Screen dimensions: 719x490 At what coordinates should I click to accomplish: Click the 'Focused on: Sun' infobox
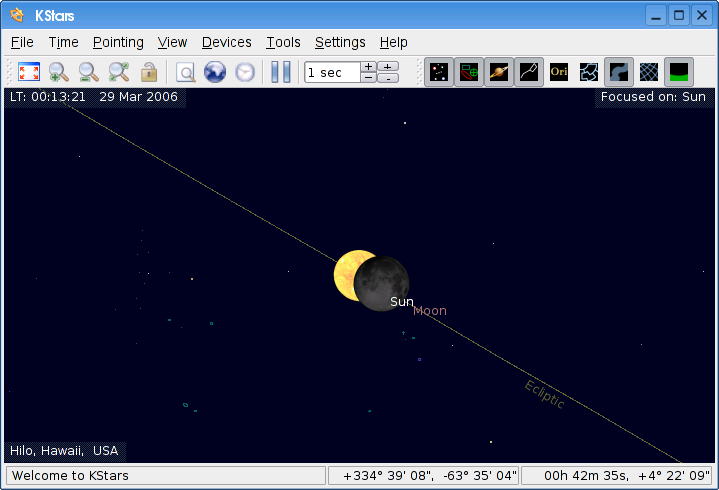point(654,97)
